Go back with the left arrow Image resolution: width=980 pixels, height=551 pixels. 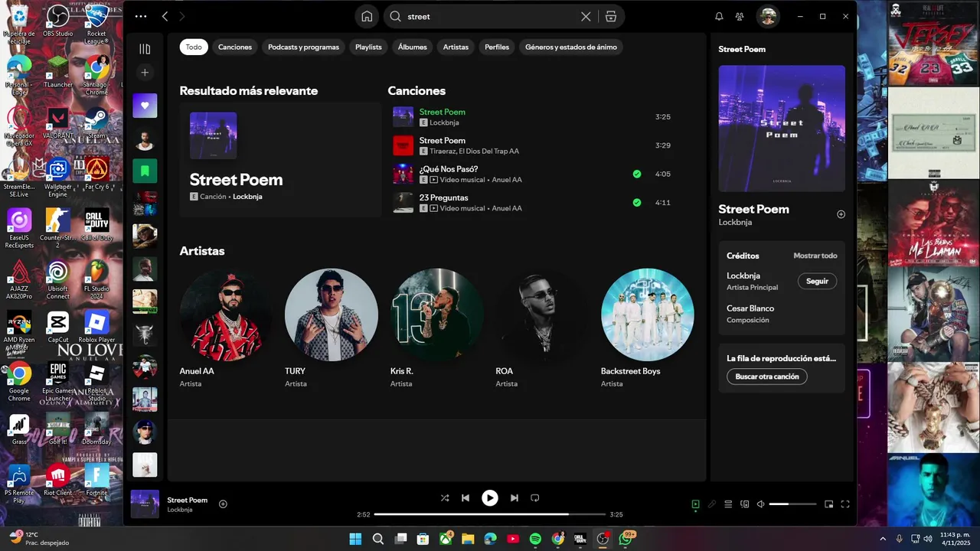click(165, 16)
